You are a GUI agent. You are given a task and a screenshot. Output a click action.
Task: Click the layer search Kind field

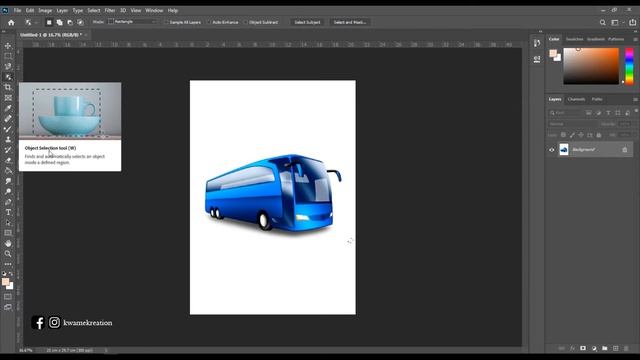click(566, 113)
